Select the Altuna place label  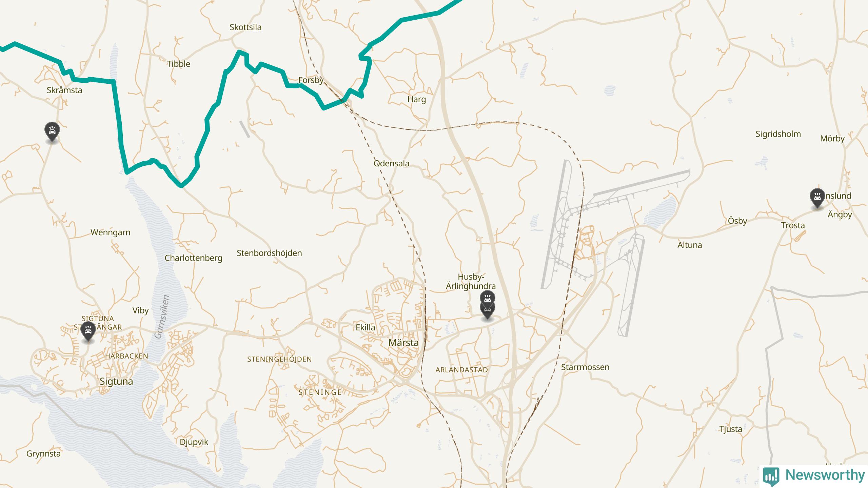pyautogui.click(x=690, y=245)
